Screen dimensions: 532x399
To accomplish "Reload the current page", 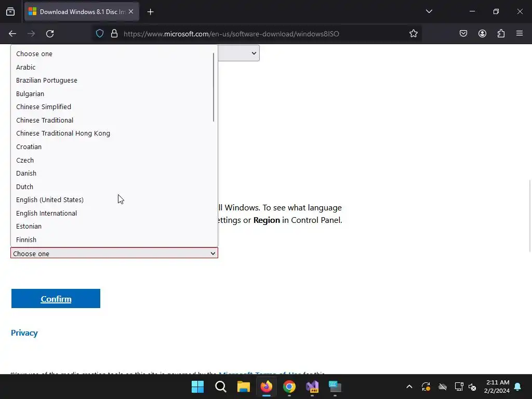I will tap(50, 34).
